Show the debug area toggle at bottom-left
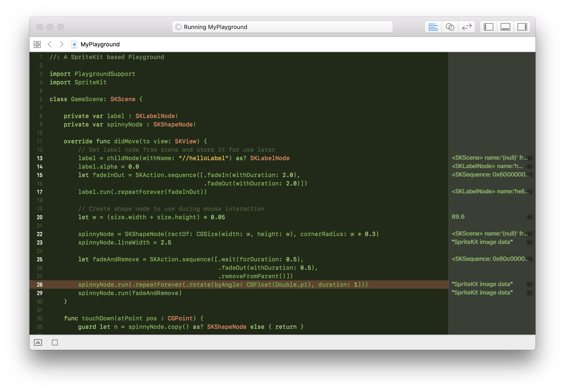The height and width of the screenshot is (392, 565). point(38,342)
